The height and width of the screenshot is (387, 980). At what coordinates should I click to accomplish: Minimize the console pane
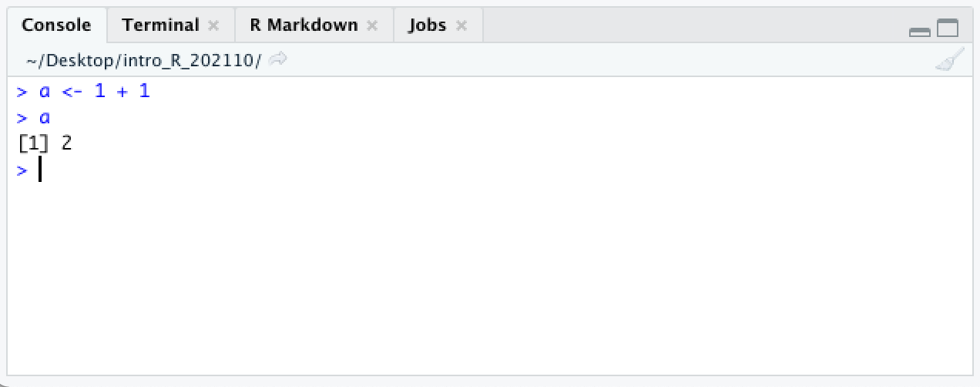pos(920,31)
